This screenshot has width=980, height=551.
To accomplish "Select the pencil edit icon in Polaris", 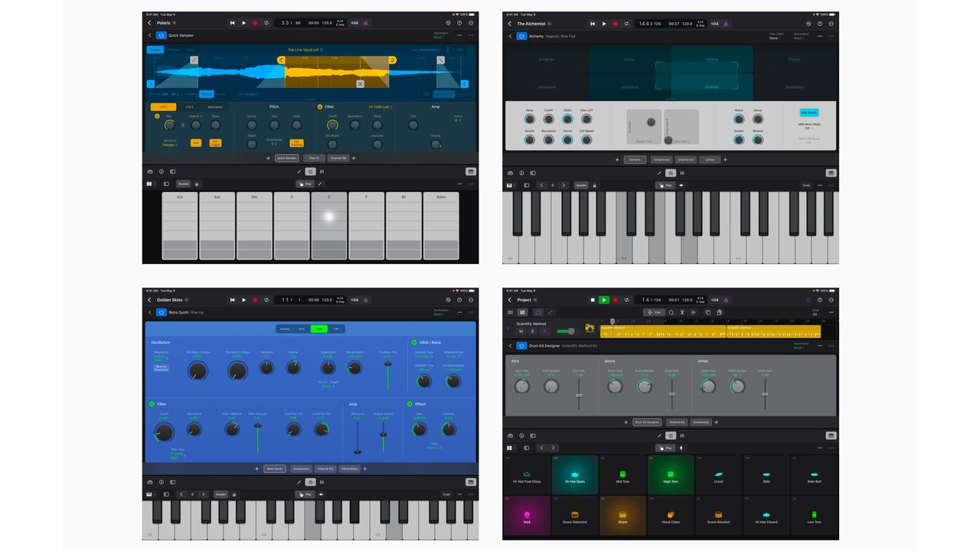I will click(299, 172).
